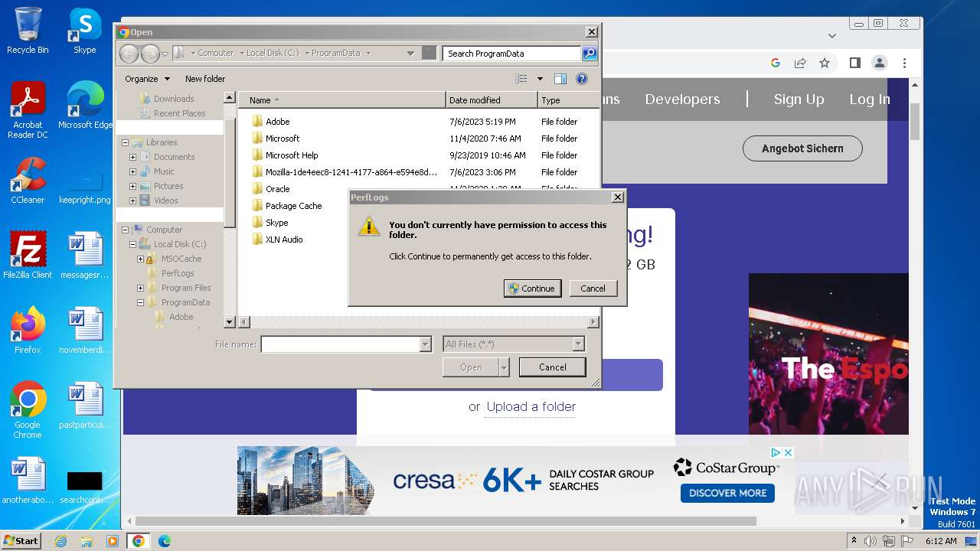The width and height of the screenshot is (980, 551).
Task: Select the Adobe folder in the file list
Action: [270, 122]
